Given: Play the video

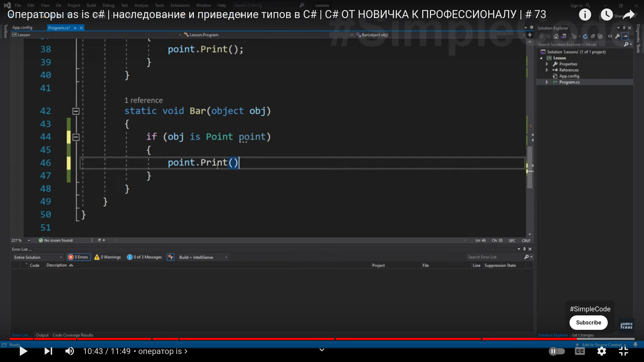Looking at the screenshot, I should click(x=23, y=351).
